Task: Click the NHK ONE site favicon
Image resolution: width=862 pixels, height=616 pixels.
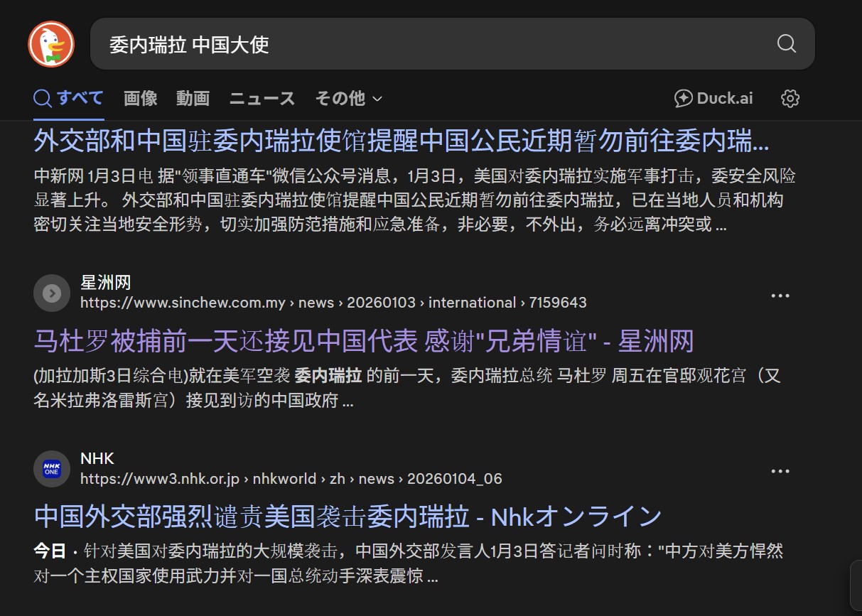Action: [x=52, y=469]
